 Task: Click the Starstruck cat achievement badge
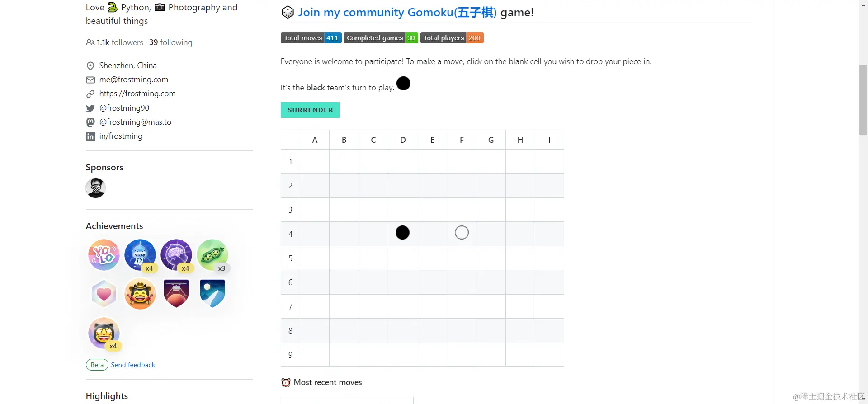pos(104,333)
